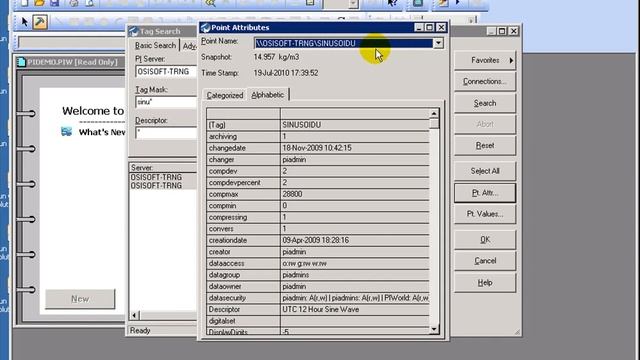
Task: Click the New button in PIDEMO window
Action: (80, 299)
